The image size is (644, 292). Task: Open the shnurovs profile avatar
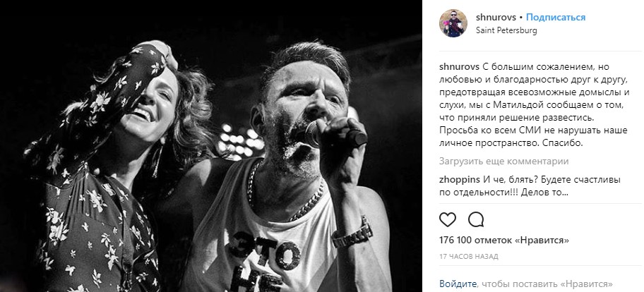453,23
